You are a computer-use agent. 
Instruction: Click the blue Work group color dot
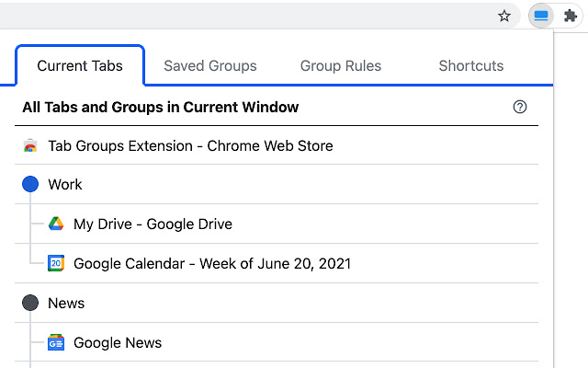click(30, 185)
